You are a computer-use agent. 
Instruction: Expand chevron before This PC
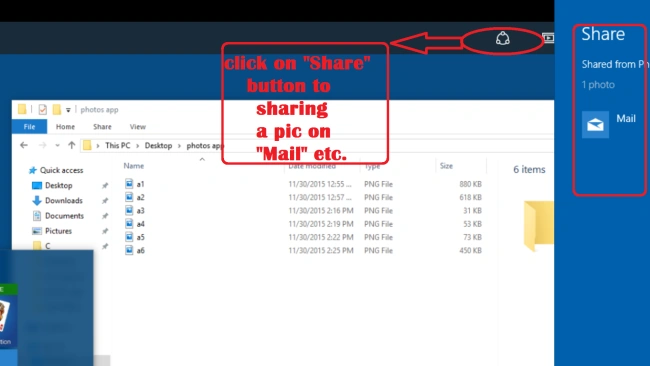tap(98, 146)
